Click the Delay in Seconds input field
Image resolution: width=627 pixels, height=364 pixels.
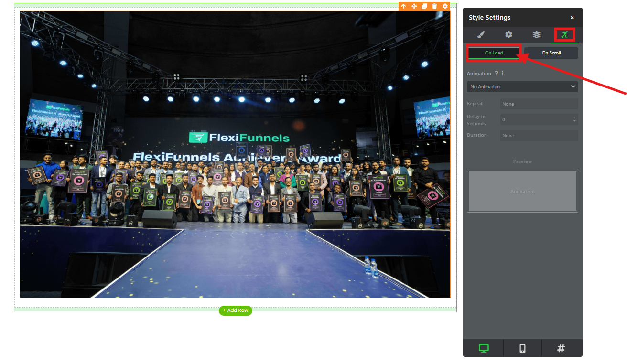tap(539, 120)
